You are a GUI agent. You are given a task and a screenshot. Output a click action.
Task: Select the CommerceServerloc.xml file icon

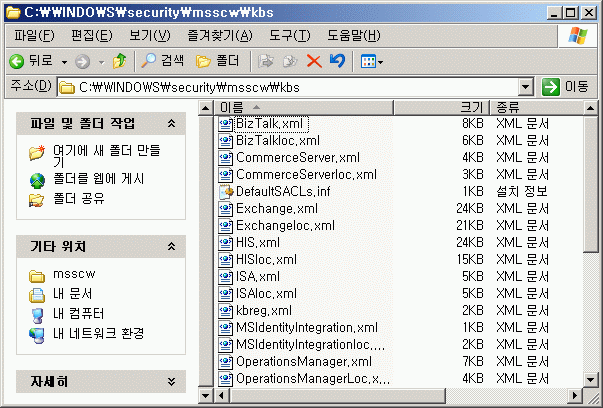(225, 175)
